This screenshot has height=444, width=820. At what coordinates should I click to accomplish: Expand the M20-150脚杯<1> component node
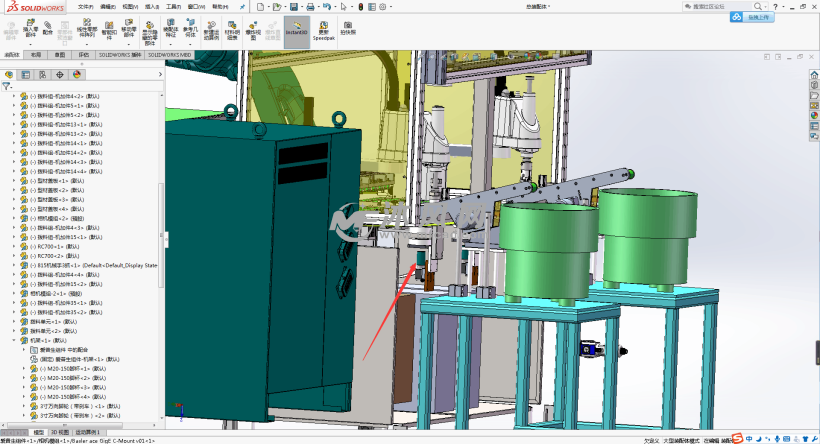23,369
